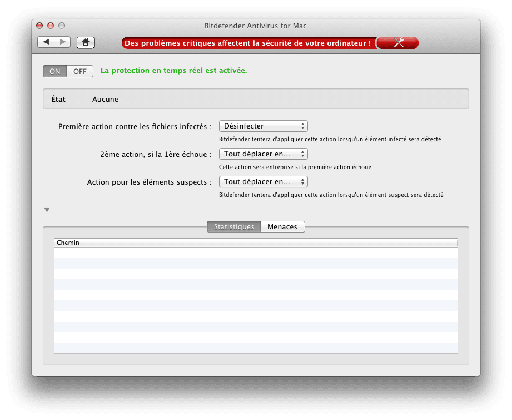512x420 pixels.
Task: Click the gray zoom window button
Action: tap(62, 26)
